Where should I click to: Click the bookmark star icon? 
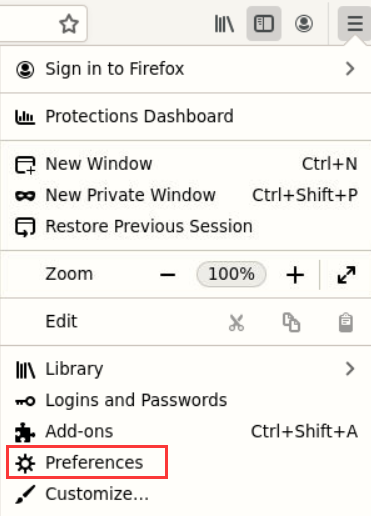[69, 24]
